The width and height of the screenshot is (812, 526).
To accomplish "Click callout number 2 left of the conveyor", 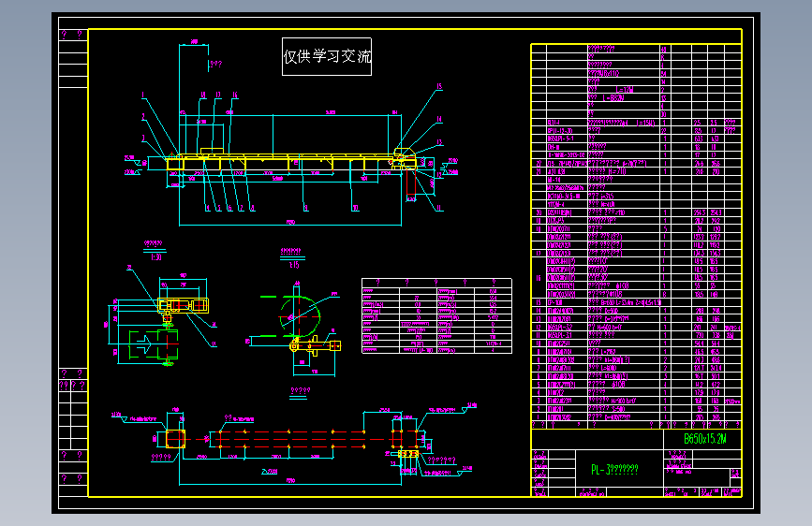I will pos(143,117).
